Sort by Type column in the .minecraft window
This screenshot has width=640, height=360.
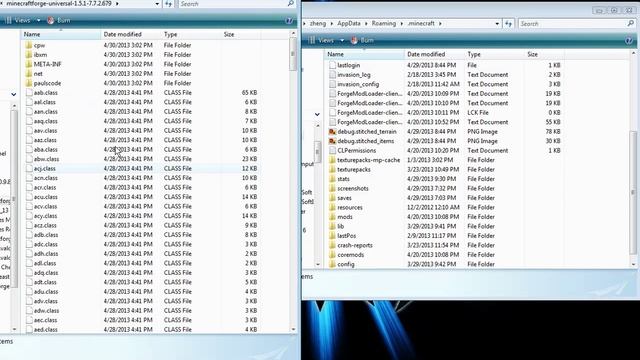click(x=494, y=54)
